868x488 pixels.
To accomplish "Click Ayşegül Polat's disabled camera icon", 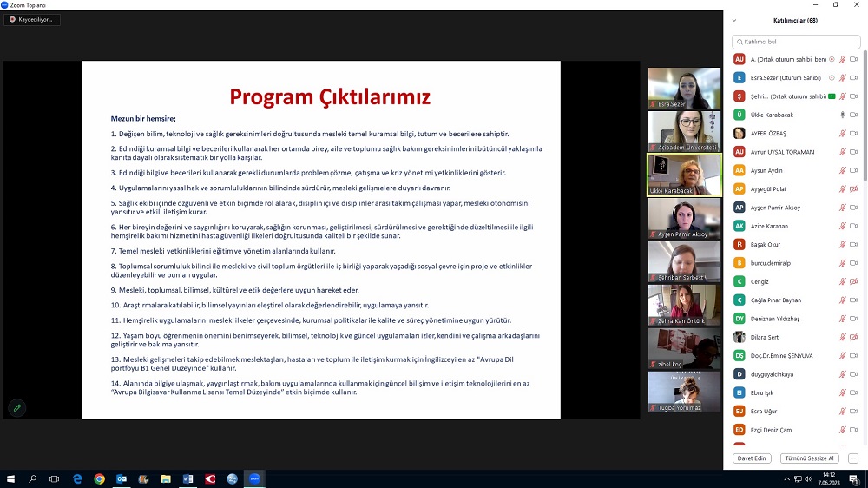I will [x=853, y=188].
